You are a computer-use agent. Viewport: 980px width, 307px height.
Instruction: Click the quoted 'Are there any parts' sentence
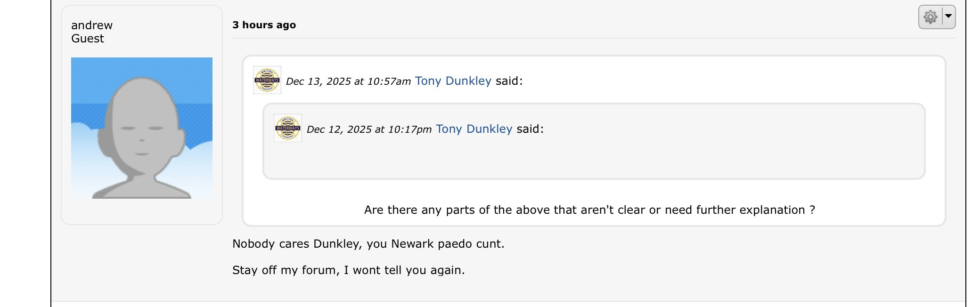click(589, 210)
